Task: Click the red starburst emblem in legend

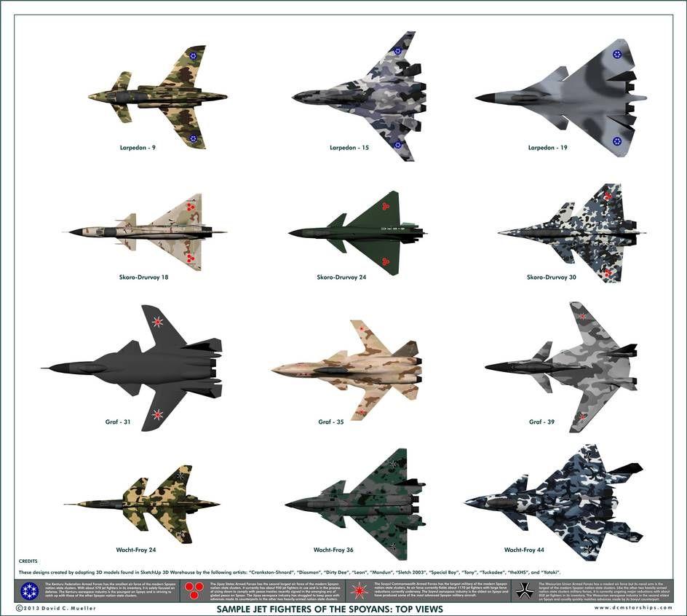Action: [x=359, y=591]
